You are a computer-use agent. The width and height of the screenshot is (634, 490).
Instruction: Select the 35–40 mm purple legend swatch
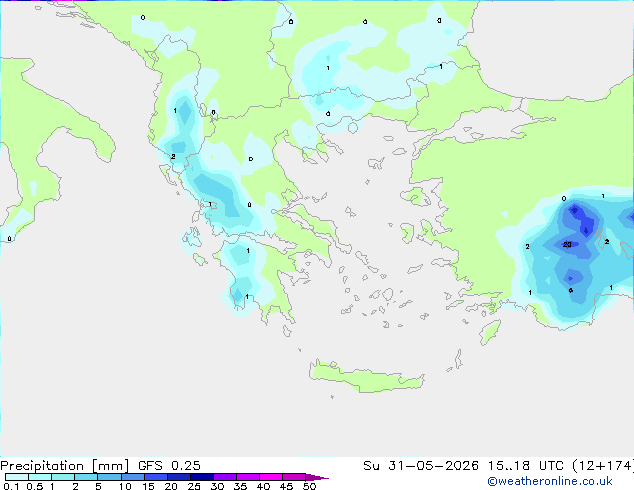pos(248,477)
